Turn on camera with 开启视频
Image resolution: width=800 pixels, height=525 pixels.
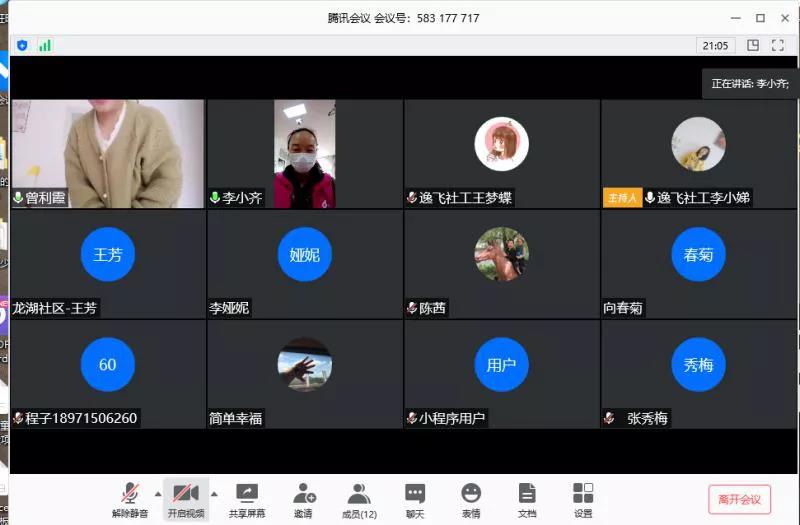click(x=185, y=498)
